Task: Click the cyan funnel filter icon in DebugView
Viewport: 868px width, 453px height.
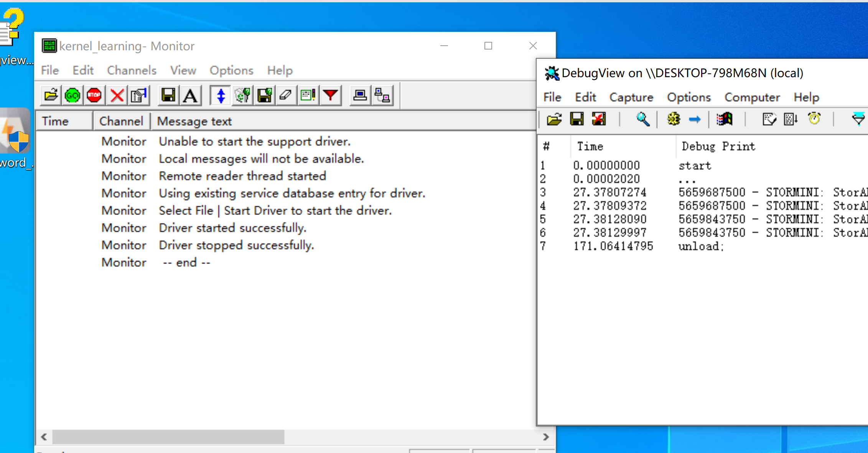Action: click(858, 119)
